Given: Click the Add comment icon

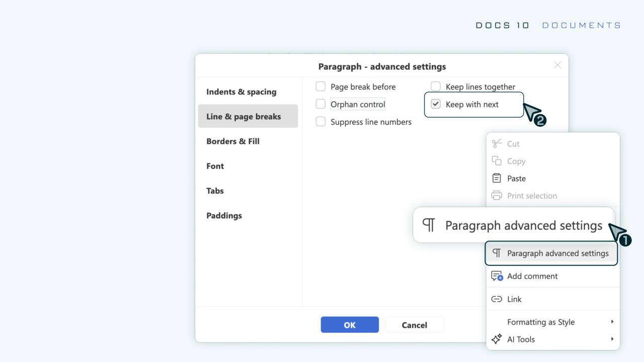Looking at the screenshot, I should 497,276.
